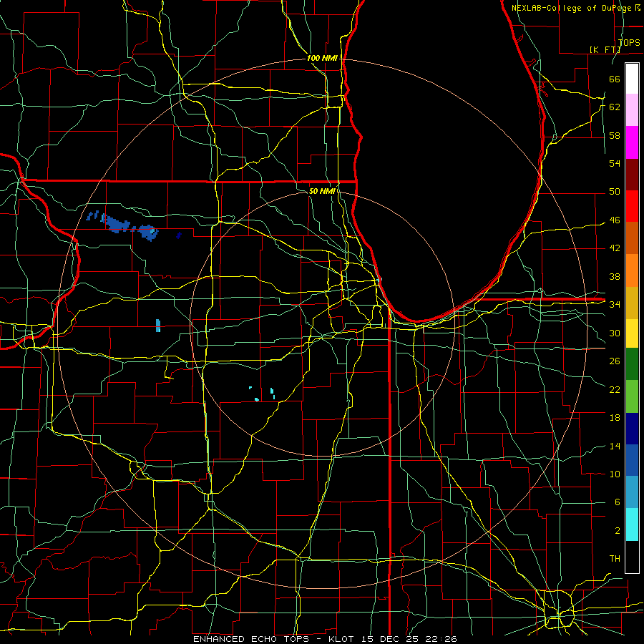Click the legend value "22"
Image resolution: width=644 pixels, height=644 pixels.
click(615, 390)
